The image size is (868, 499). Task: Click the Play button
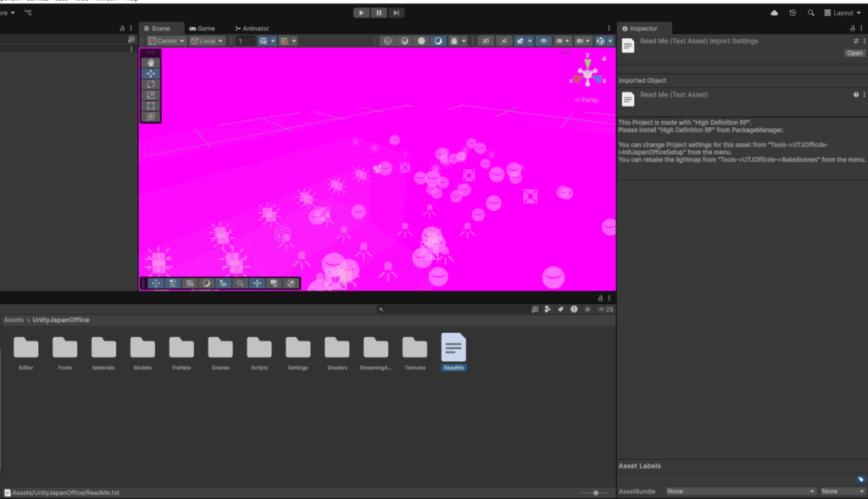pos(361,13)
